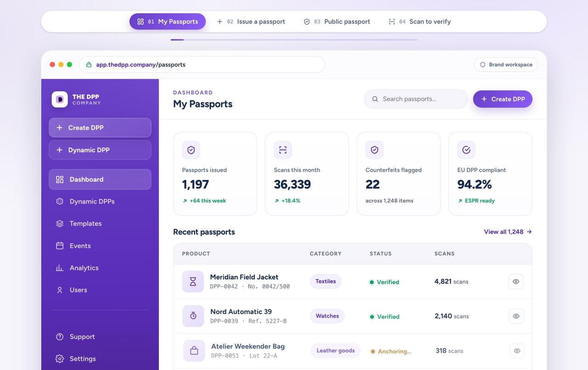Click the Verified status of Meridian Field Jacket
This screenshot has height=370, width=588.
click(x=384, y=282)
